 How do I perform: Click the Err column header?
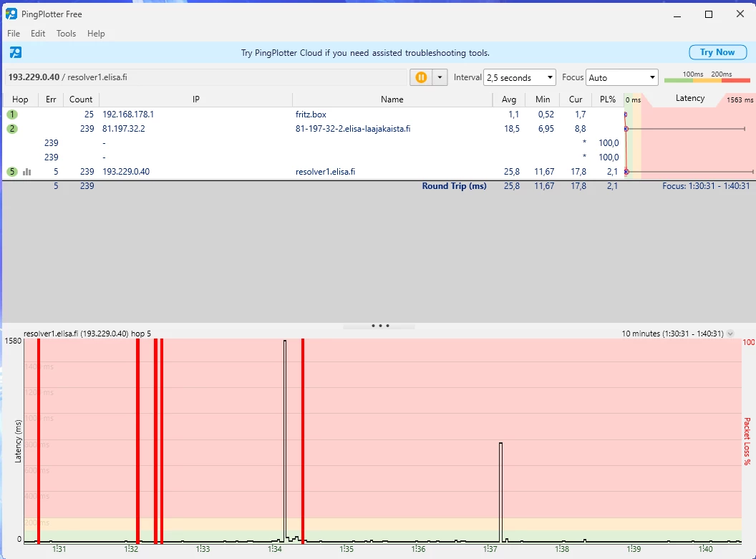(51, 99)
